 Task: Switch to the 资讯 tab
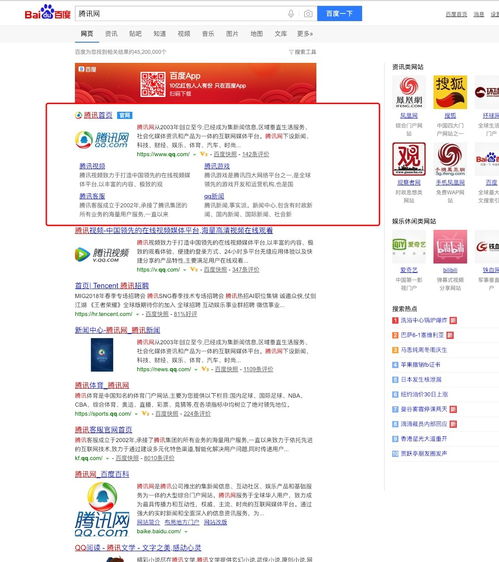pyautogui.click(x=111, y=34)
